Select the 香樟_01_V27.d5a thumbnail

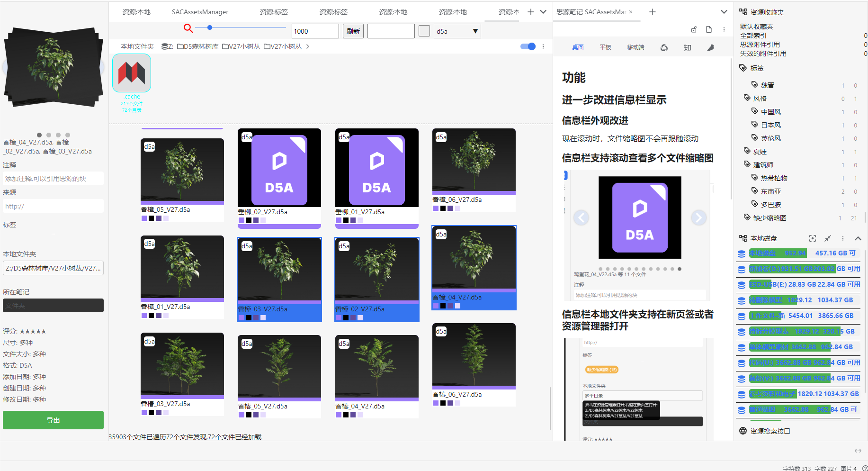pos(182,268)
